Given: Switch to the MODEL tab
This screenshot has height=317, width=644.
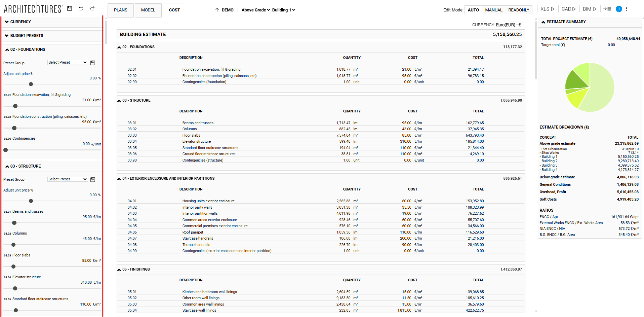Looking at the screenshot, I should coord(148,10).
